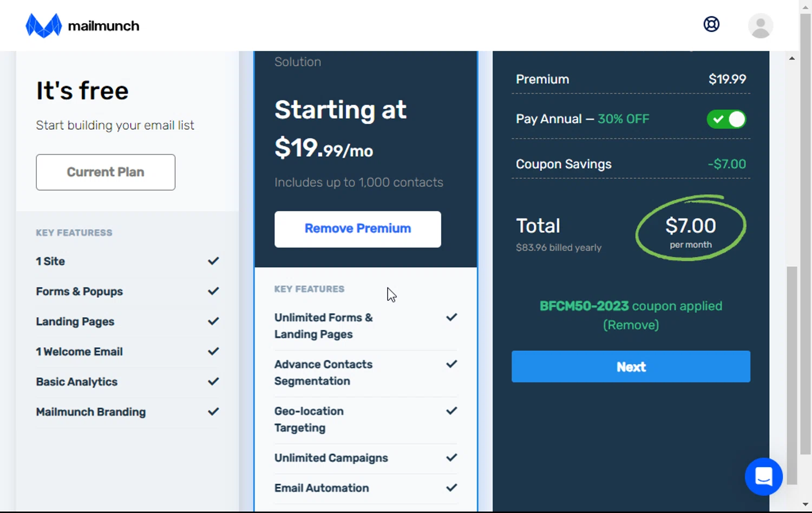This screenshot has width=812, height=513.
Task: Click the checkmark beside Forms & Popups
Action: pos(213,291)
